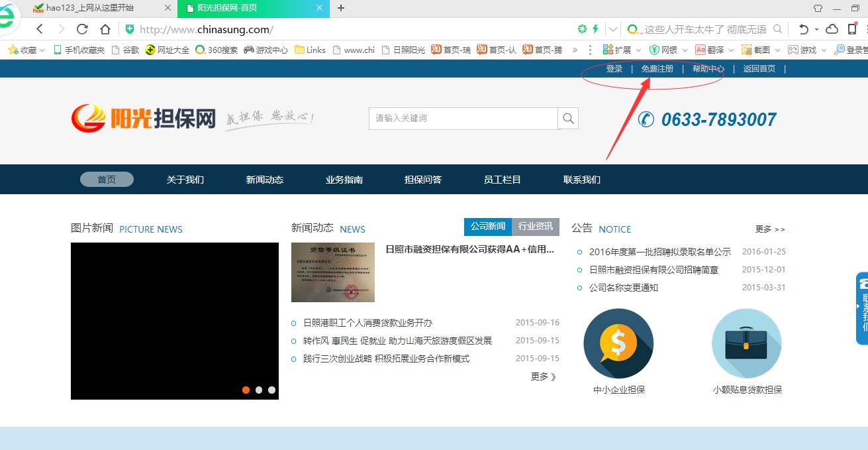The height and width of the screenshot is (450, 868).
Task: Open the address bar dropdown arrow
Action: coord(613,29)
